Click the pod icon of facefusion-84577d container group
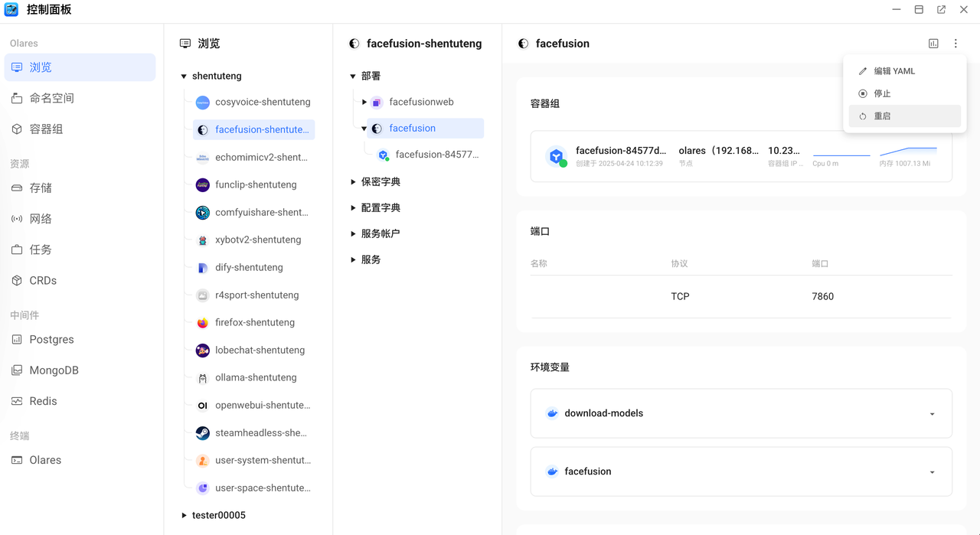980x535 pixels. click(557, 157)
